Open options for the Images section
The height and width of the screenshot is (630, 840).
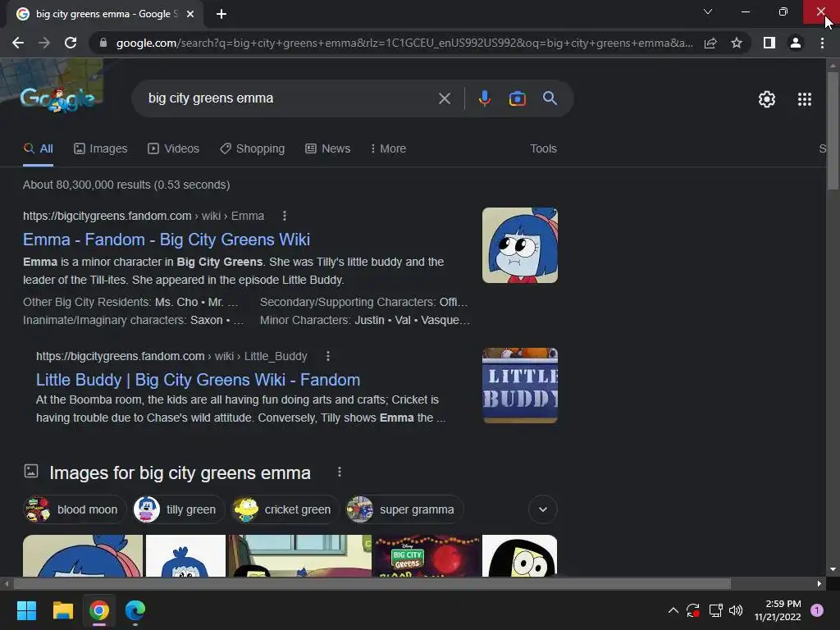[339, 472]
